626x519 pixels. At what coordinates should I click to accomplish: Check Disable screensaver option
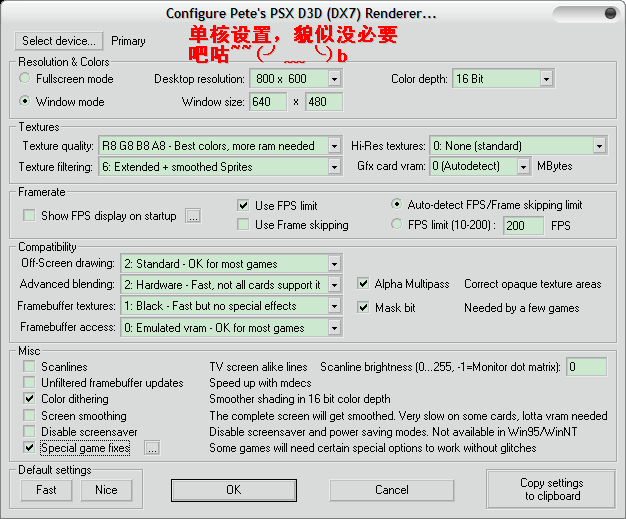click(x=29, y=431)
